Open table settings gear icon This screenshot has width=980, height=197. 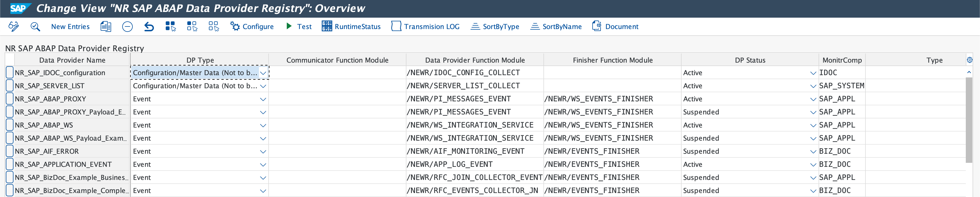pos(969,60)
